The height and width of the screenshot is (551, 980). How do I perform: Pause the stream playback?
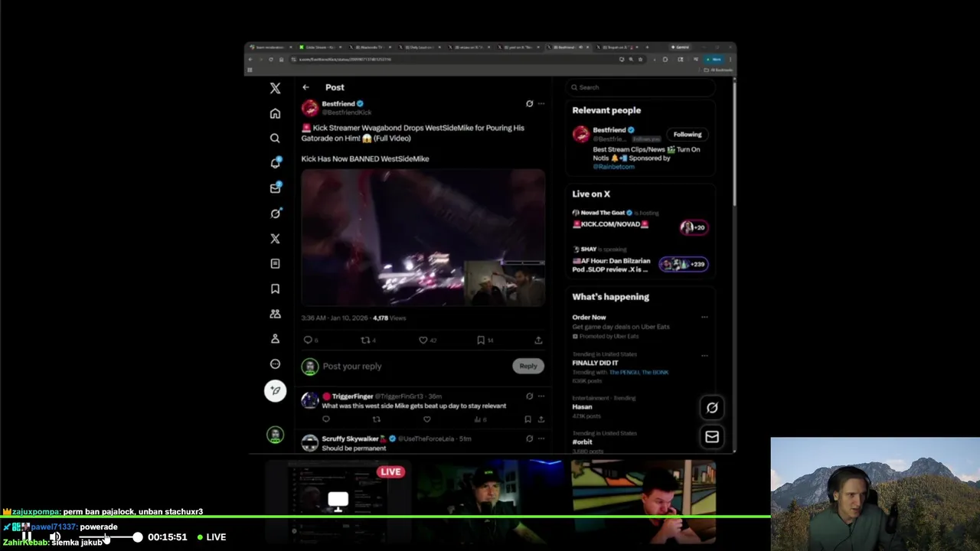27,537
